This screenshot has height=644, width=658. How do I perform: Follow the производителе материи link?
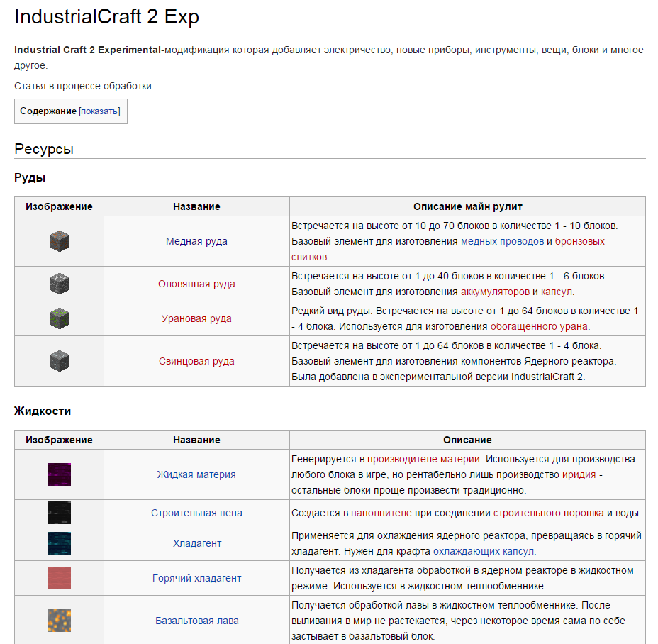coord(423,459)
